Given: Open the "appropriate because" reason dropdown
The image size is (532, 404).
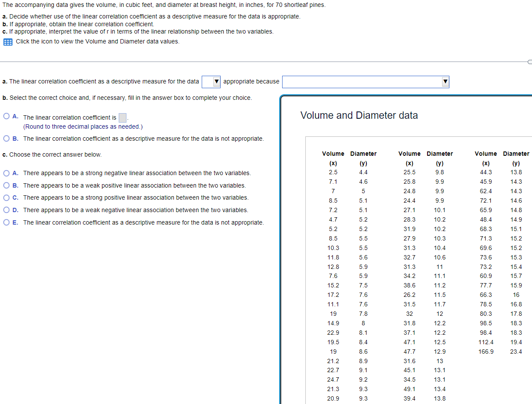Looking at the screenshot, I should [366, 82].
